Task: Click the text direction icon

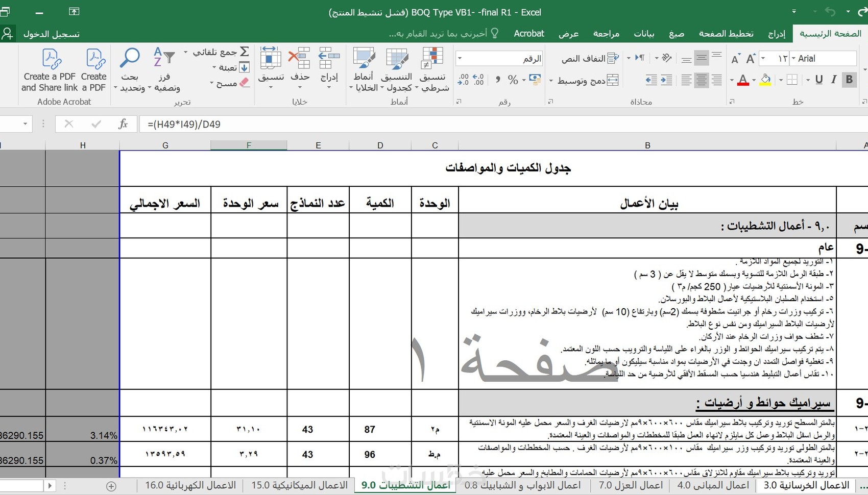Action: pyautogui.click(x=640, y=58)
